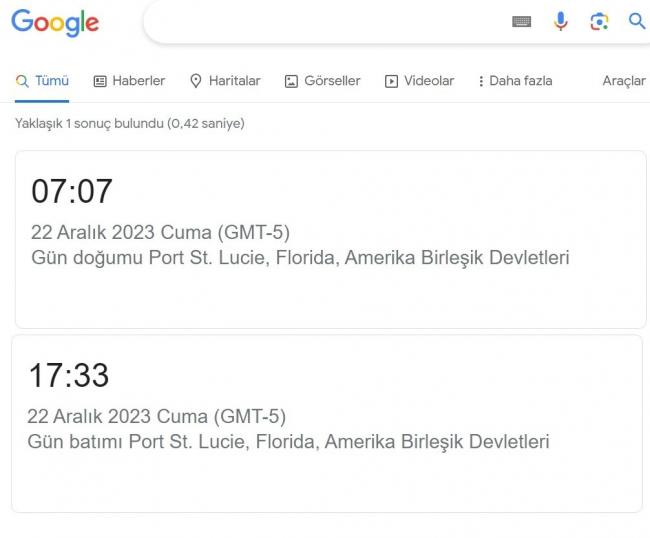This screenshot has width=650, height=538.
Task: Click the Videolar play icon
Action: point(391,81)
